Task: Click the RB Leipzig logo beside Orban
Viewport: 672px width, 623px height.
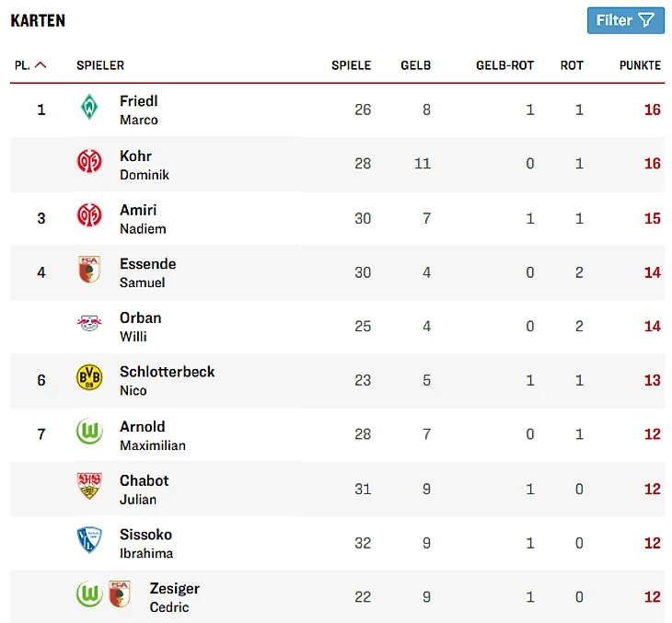Action: point(89,325)
